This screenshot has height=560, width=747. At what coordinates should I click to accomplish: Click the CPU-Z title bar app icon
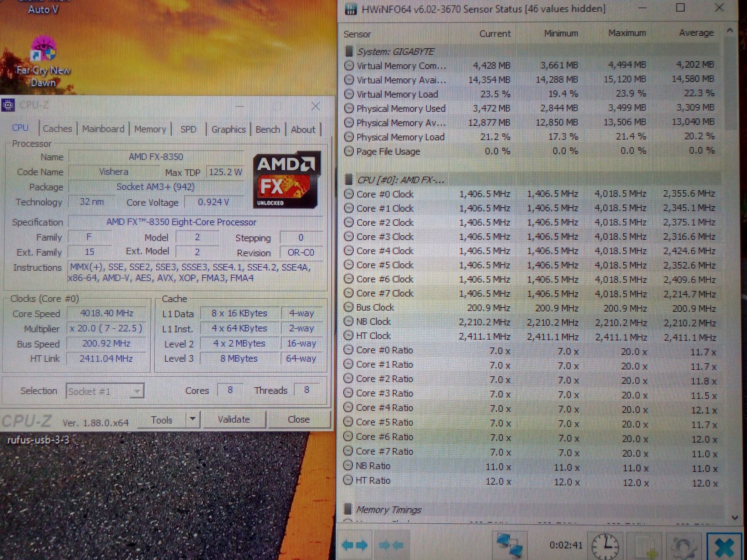(8, 105)
